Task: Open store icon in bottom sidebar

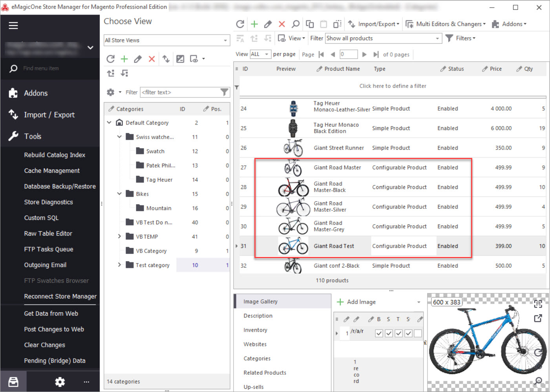Action: click(x=13, y=382)
